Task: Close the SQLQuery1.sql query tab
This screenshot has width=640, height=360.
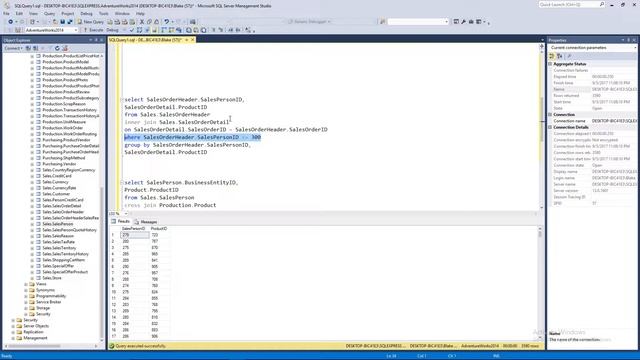Action: click(x=193, y=40)
